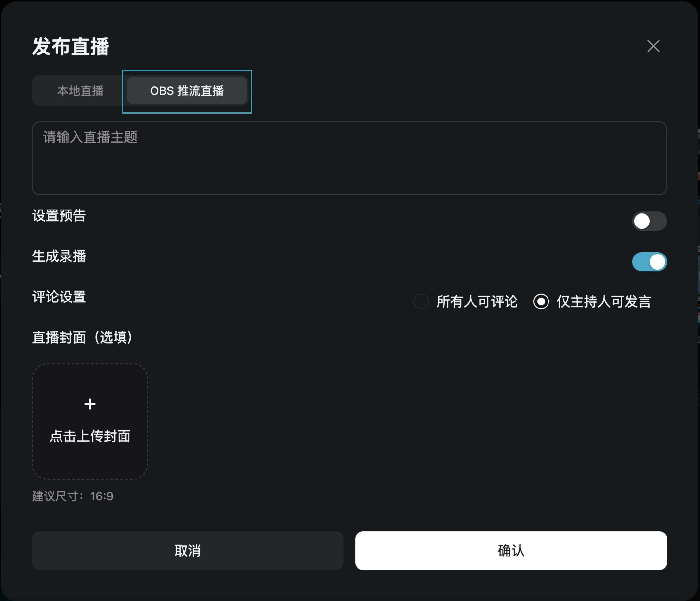Click the 直播封面（选填）heading
700x601 pixels.
pos(83,337)
